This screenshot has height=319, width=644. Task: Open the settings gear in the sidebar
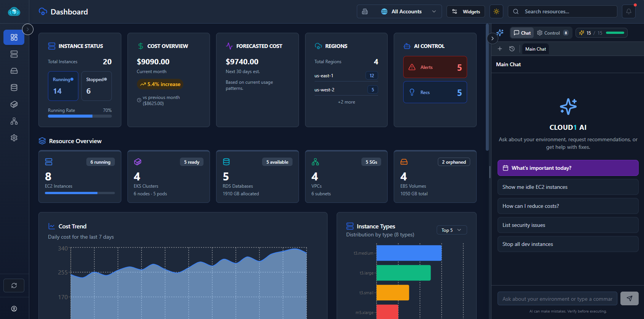coord(14,138)
